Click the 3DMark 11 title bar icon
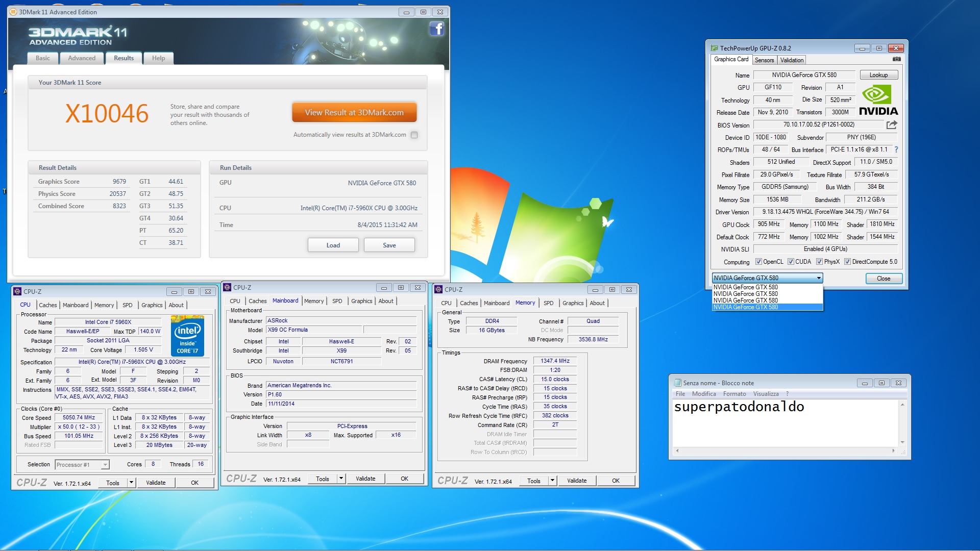 tap(13, 12)
